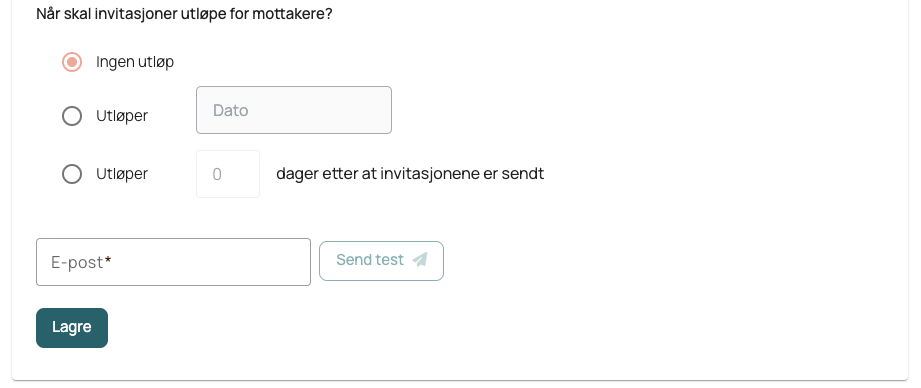
Task: Open the Dato date picker field
Action: (294, 110)
